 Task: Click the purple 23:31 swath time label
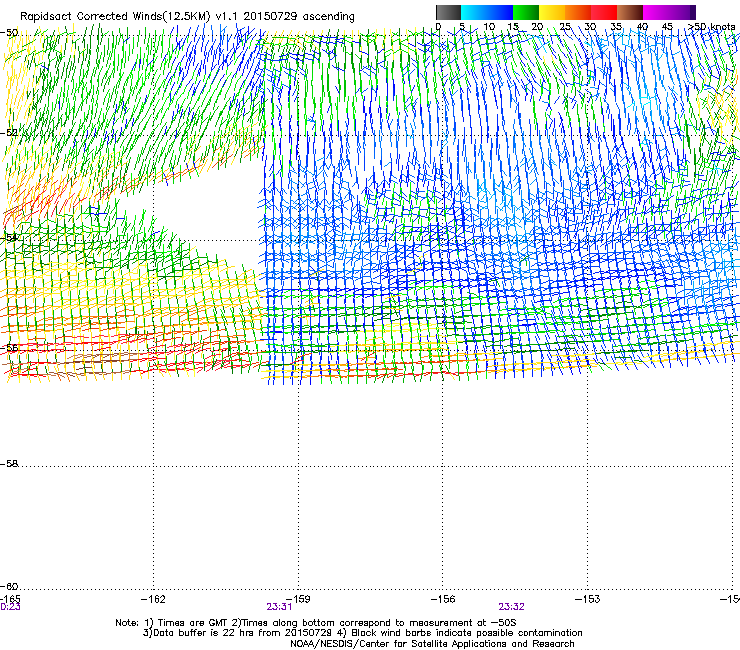tap(279, 607)
